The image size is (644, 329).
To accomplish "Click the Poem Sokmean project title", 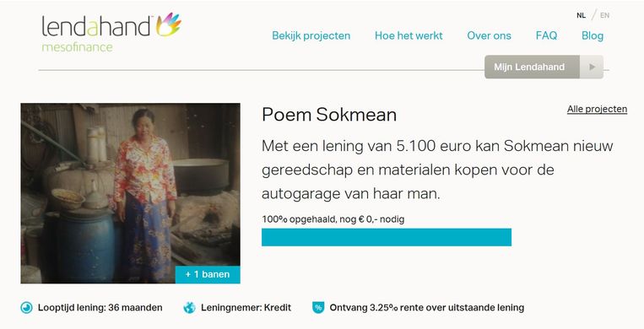I will click(x=329, y=115).
